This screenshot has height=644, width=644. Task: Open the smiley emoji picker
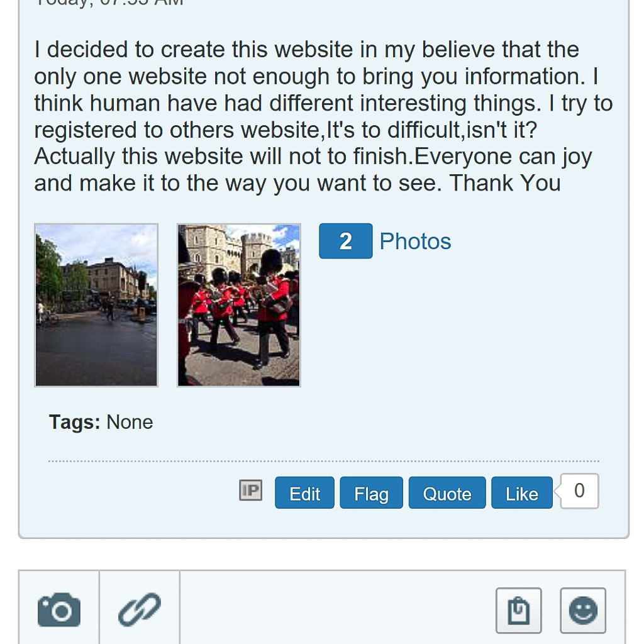(582, 610)
